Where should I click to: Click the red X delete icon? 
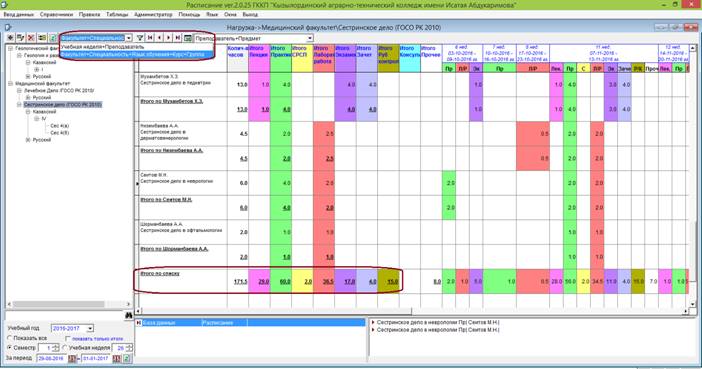click(31, 38)
